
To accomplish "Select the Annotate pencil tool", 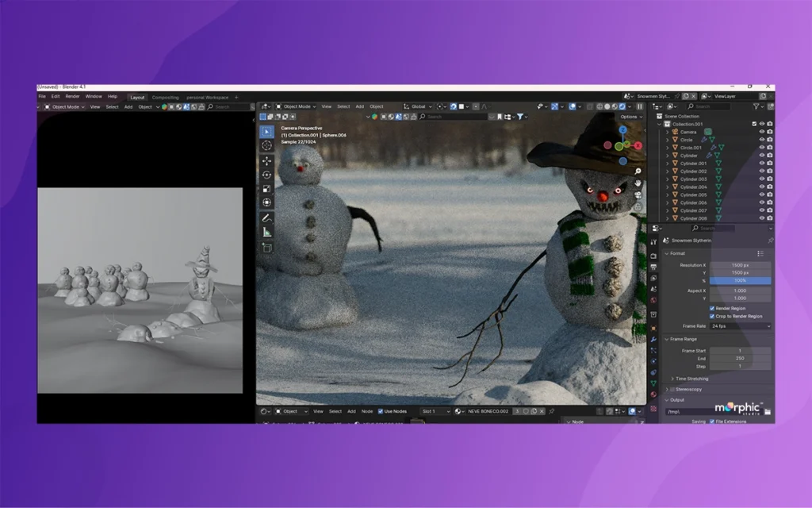I will 266,218.
